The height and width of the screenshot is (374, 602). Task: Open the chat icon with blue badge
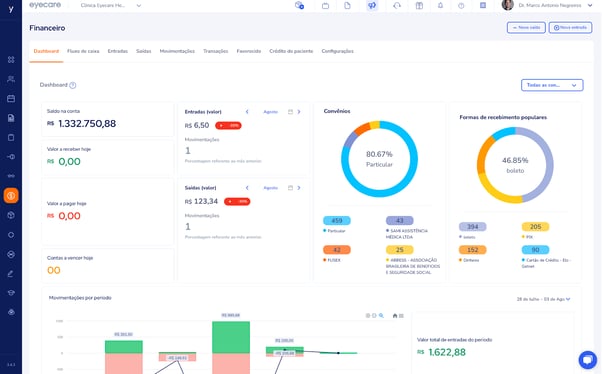pos(299,5)
